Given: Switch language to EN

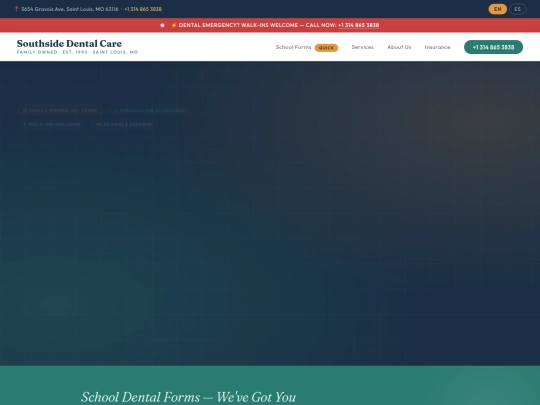Looking at the screenshot, I should pos(497,9).
